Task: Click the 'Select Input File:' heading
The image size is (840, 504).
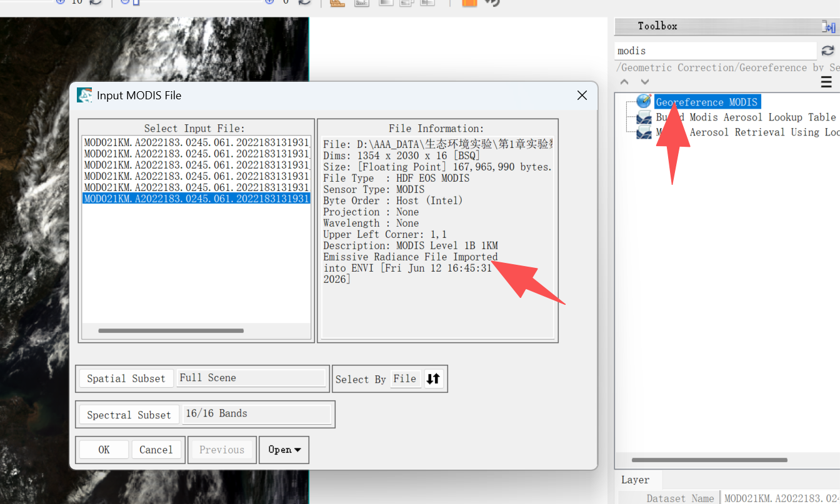Action: 195,128
